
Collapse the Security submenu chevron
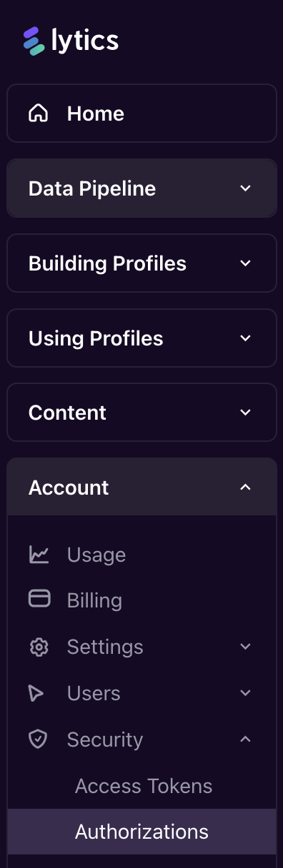[245, 740]
